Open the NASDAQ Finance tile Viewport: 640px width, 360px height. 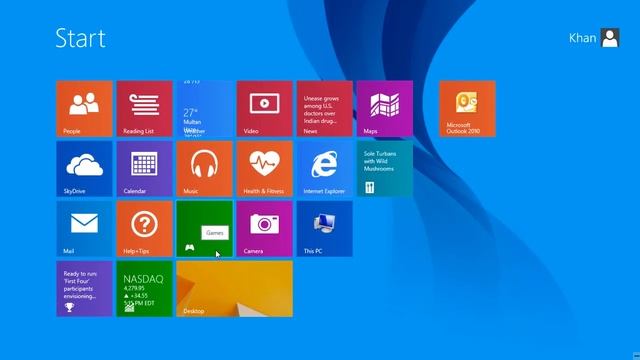click(x=144, y=289)
